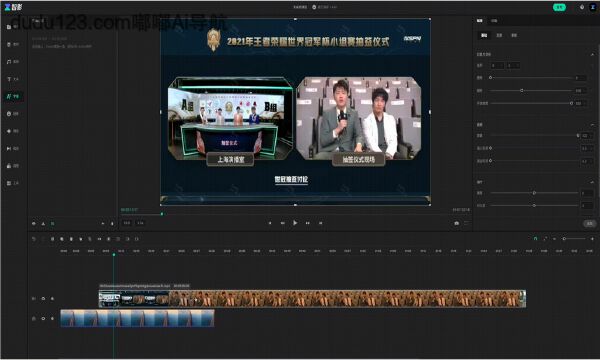Click the user avatar icon at top right
Screen dimensions: 600x360
point(593,7)
